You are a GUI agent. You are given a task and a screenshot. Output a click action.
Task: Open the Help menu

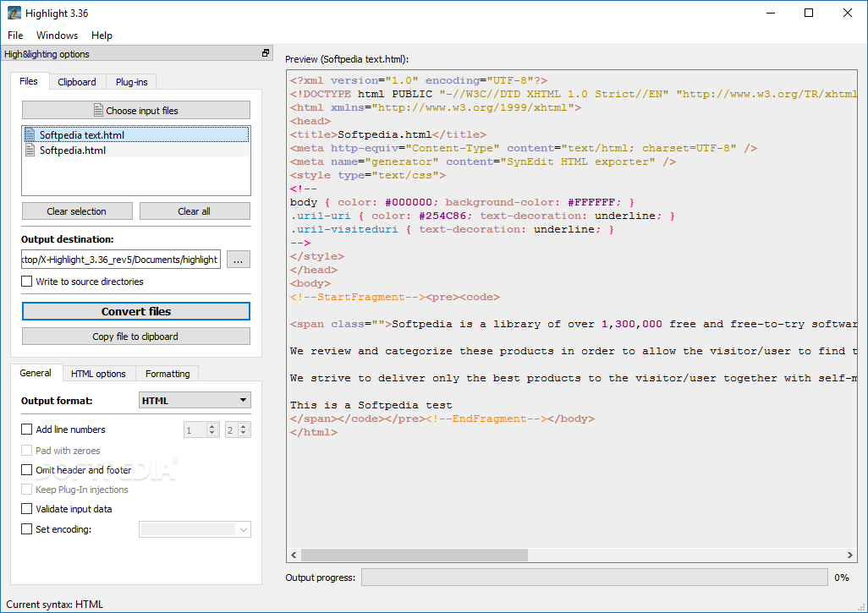(x=102, y=35)
